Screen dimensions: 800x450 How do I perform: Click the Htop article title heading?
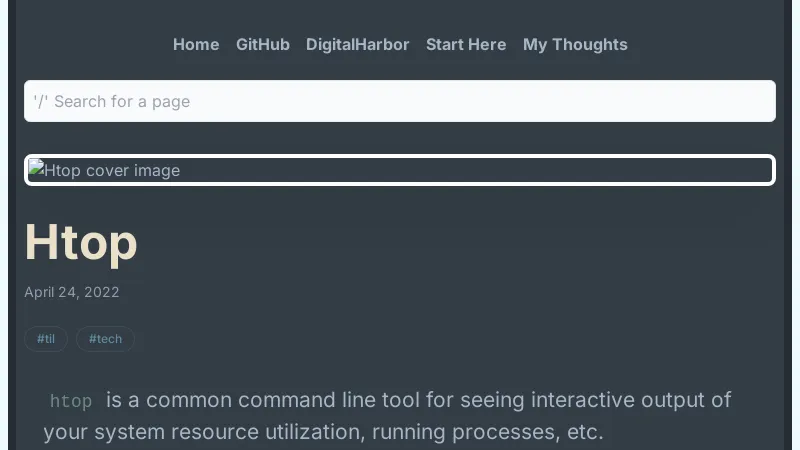(x=81, y=242)
